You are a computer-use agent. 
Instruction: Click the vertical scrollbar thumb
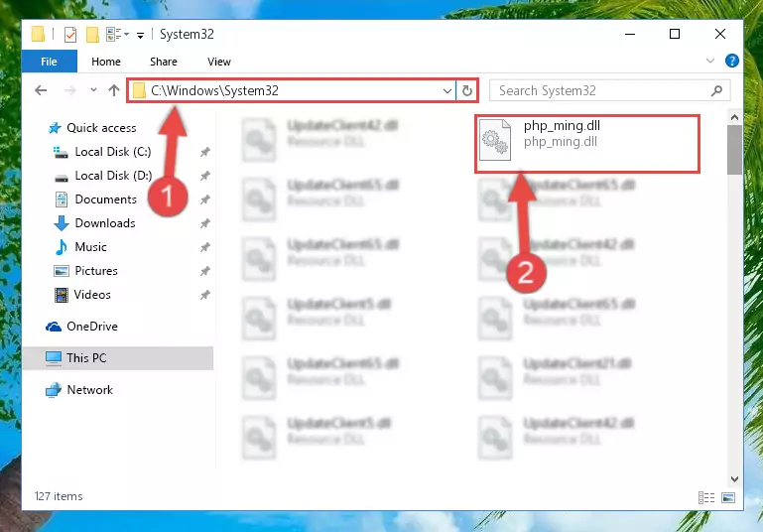(734, 150)
